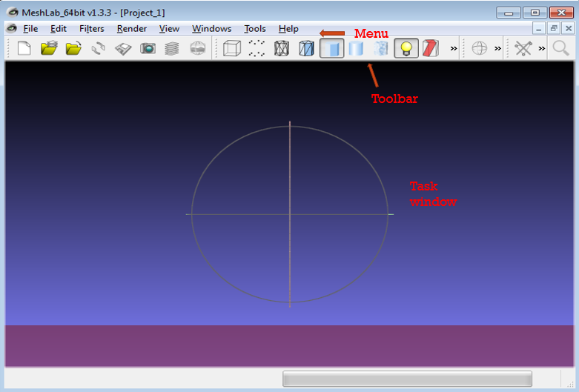Select Wireframe render mode
579x392 pixels.
tap(282, 49)
